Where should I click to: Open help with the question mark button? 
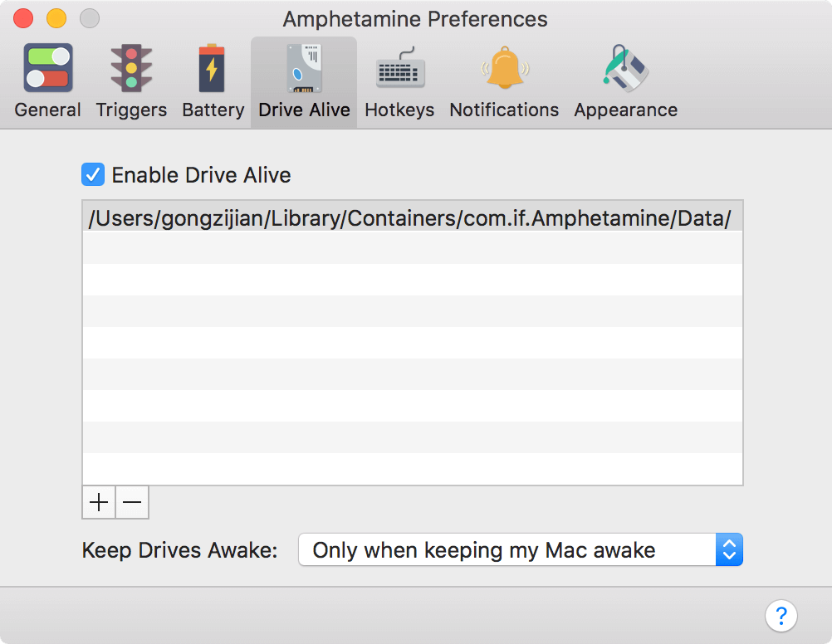pos(781,616)
